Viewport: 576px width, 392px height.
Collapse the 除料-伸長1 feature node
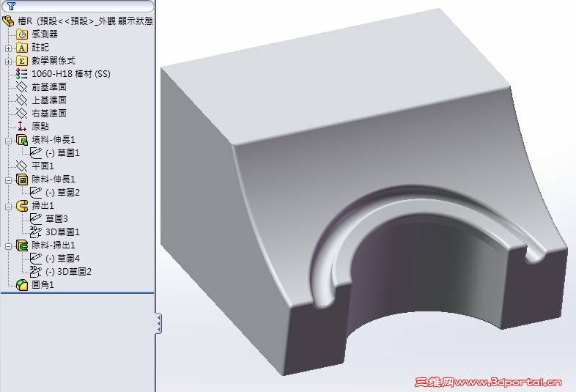coord(8,180)
